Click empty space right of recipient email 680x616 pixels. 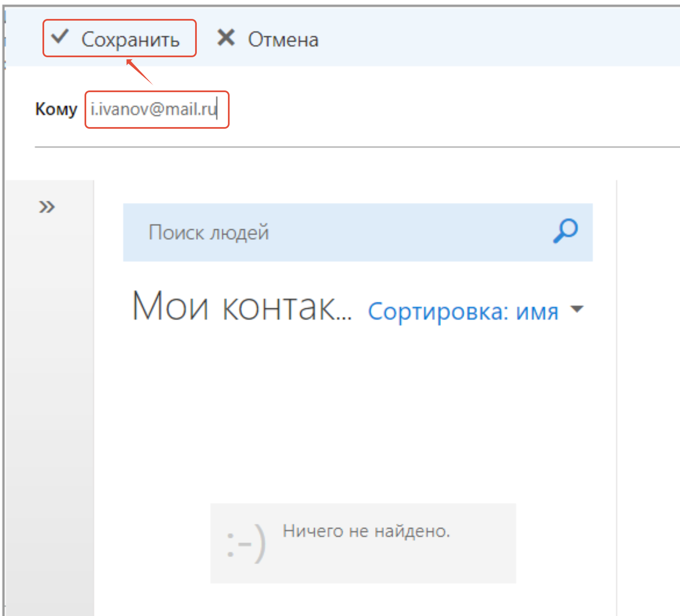click(x=421, y=109)
